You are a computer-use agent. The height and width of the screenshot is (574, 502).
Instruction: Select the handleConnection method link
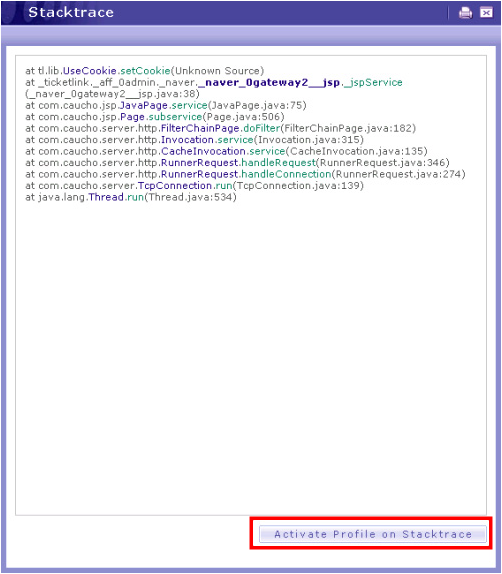pyautogui.click(x=286, y=174)
